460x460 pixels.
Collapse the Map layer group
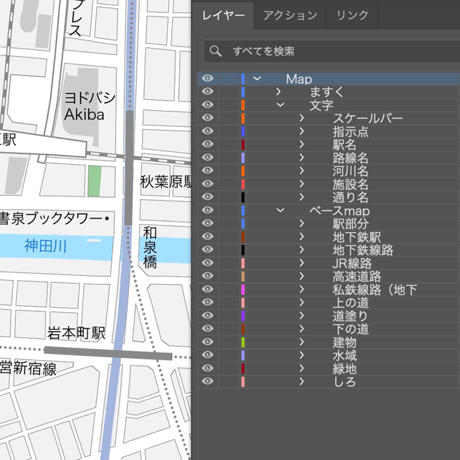point(257,79)
